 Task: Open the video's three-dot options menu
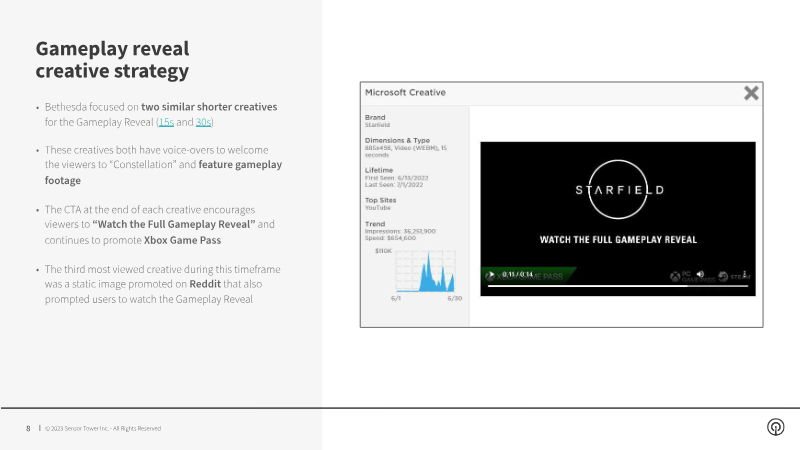(744, 274)
